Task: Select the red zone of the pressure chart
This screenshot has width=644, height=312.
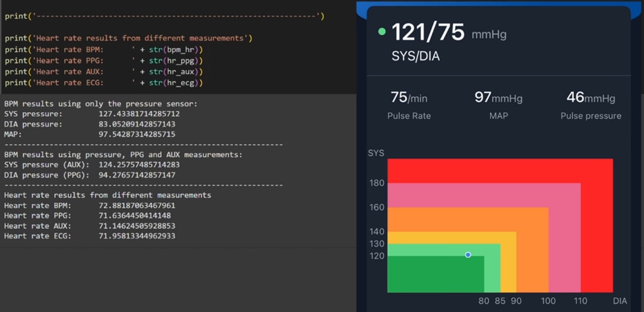Action: 597,224
